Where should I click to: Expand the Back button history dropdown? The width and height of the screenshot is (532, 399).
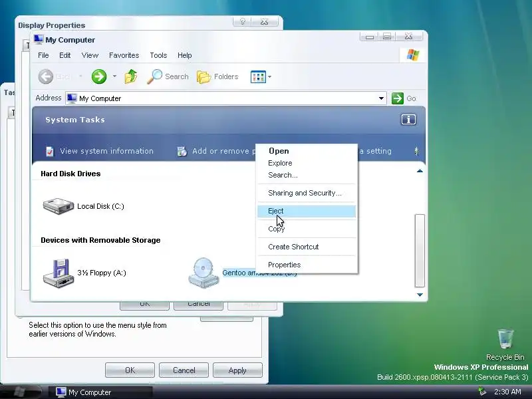pos(80,76)
